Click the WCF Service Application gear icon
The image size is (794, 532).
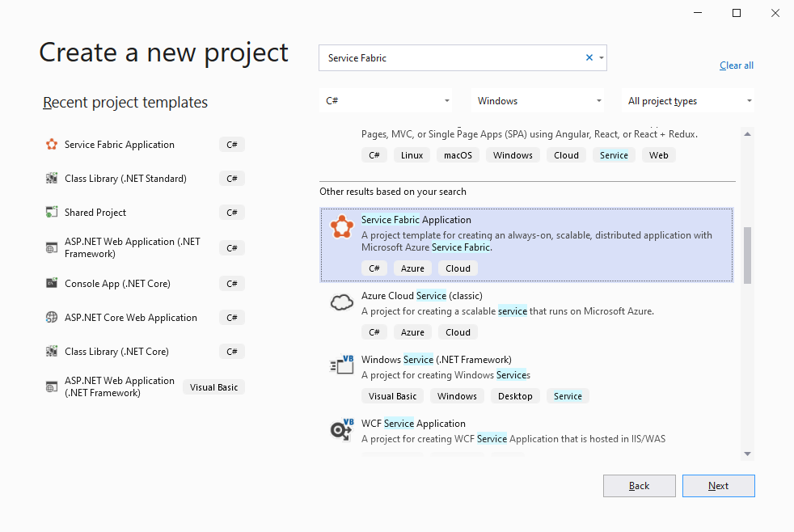342,429
